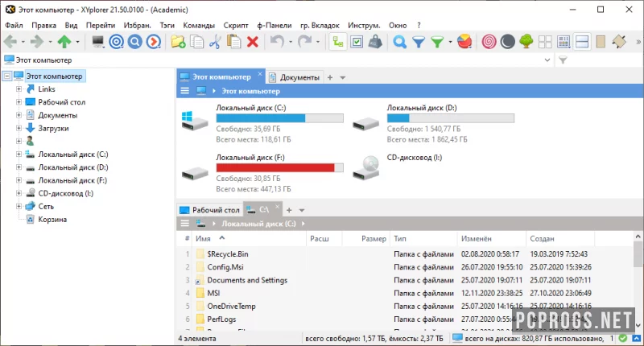Image resolution: width=644 pixels, height=346 pixels.
Task: Toggle the dual pane toolbar button
Action: [x=582, y=42]
